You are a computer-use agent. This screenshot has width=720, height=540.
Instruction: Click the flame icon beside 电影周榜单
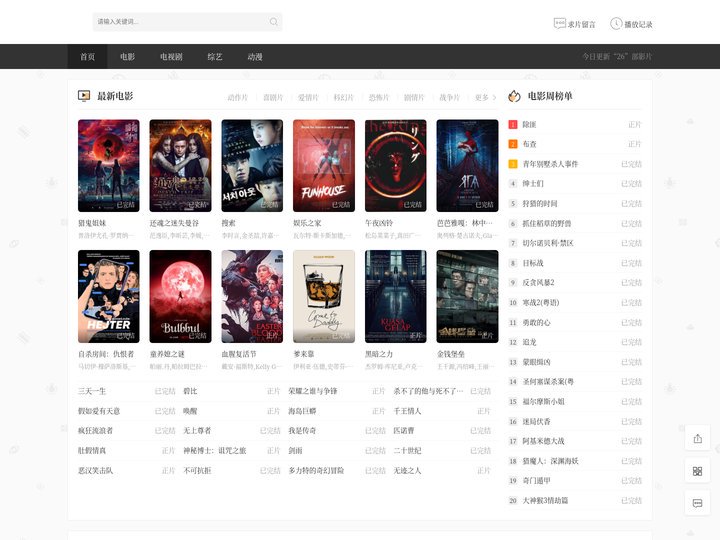point(514,96)
